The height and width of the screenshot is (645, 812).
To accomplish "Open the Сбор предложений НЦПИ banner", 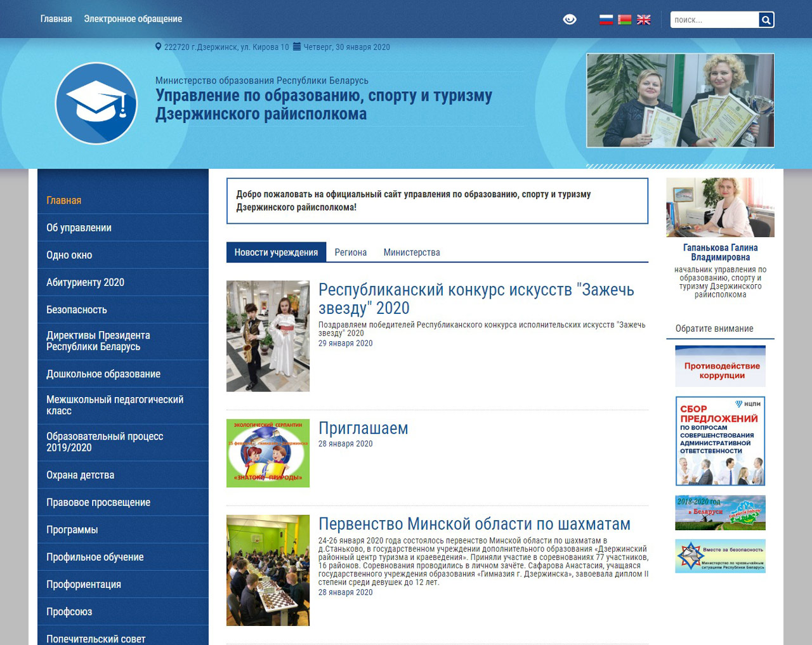I will coord(720,441).
